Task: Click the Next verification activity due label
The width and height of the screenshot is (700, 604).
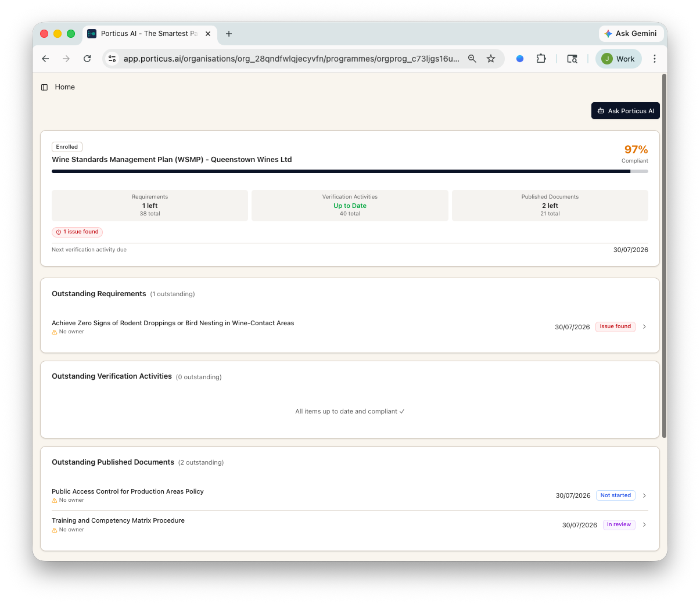Action: click(89, 250)
